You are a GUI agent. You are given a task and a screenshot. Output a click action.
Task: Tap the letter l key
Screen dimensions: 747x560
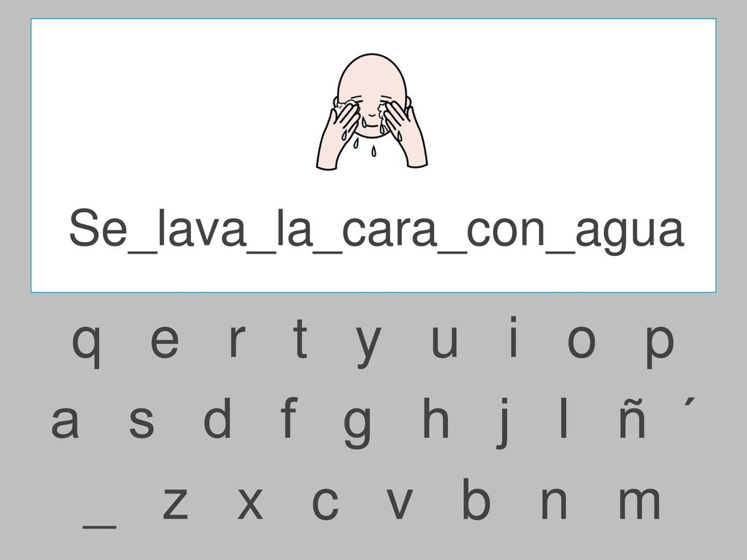click(x=564, y=417)
